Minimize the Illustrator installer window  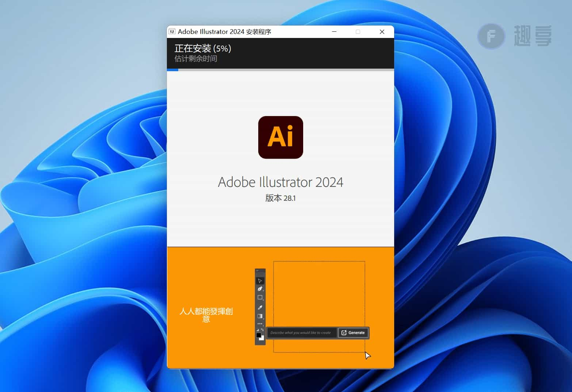click(334, 32)
